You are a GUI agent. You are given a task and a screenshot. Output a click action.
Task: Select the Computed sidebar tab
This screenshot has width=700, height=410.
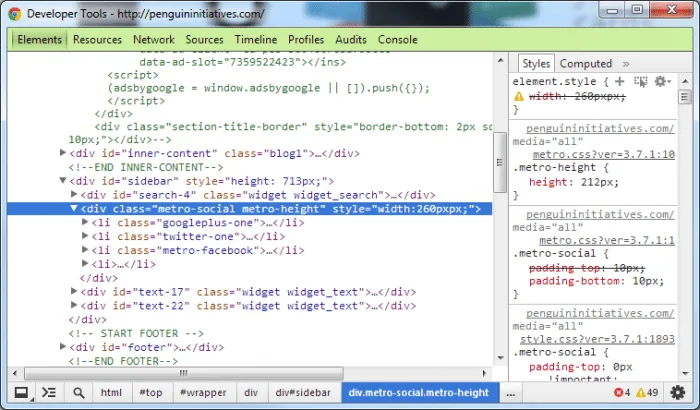[x=586, y=63]
